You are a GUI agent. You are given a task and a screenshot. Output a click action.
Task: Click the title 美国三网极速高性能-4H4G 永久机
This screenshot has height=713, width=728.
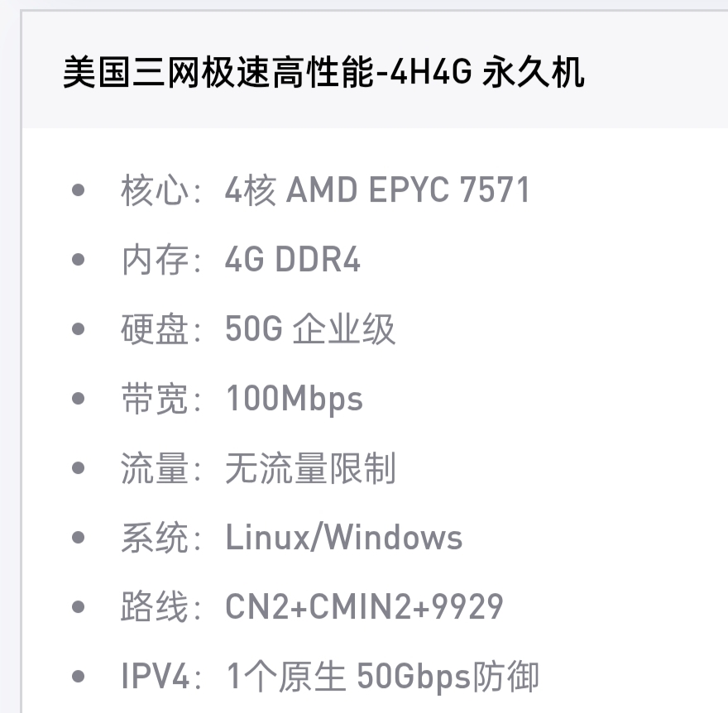[x=323, y=74]
